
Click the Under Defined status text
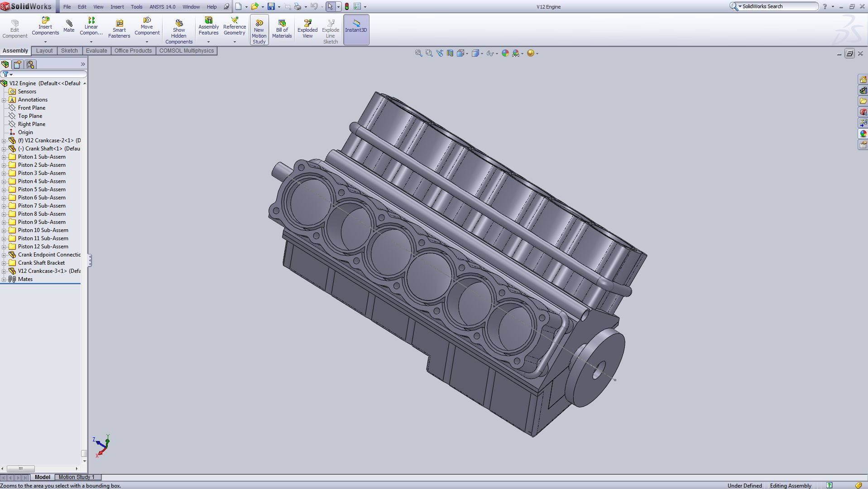(x=745, y=486)
